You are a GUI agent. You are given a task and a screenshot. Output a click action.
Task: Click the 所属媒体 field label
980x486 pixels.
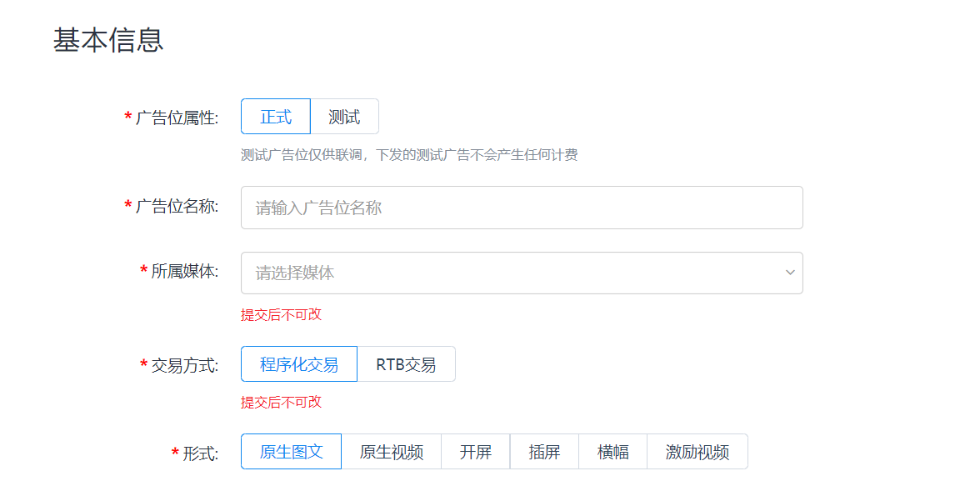point(184,272)
